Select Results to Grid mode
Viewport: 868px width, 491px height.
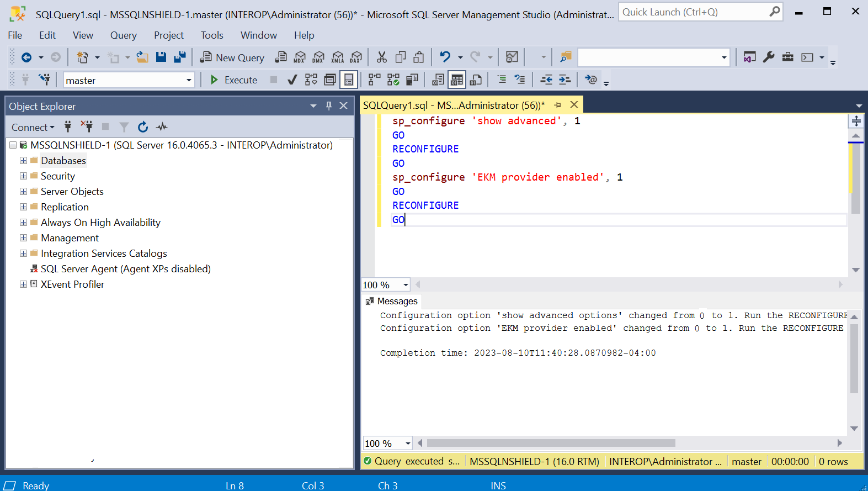457,80
